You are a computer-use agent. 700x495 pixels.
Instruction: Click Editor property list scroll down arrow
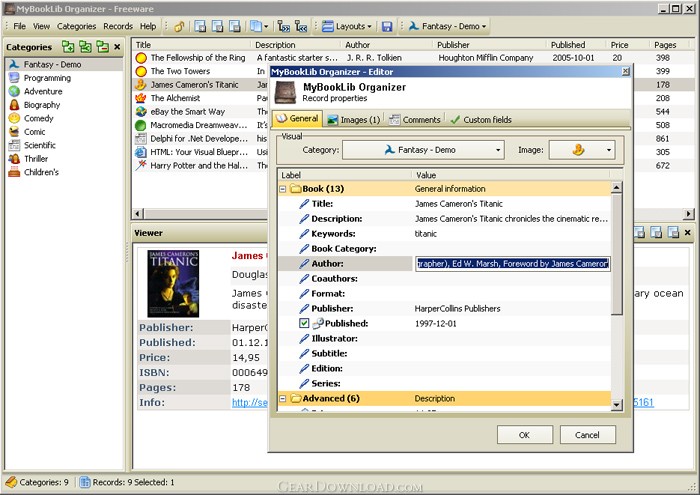point(617,405)
